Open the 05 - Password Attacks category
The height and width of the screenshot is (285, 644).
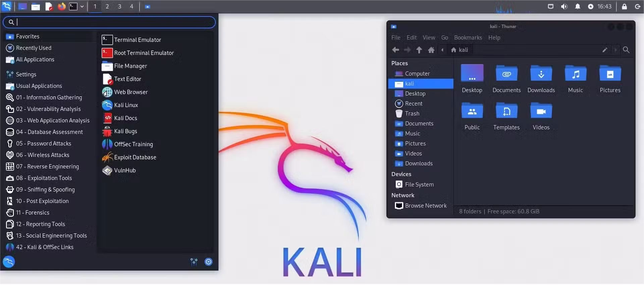(44, 144)
